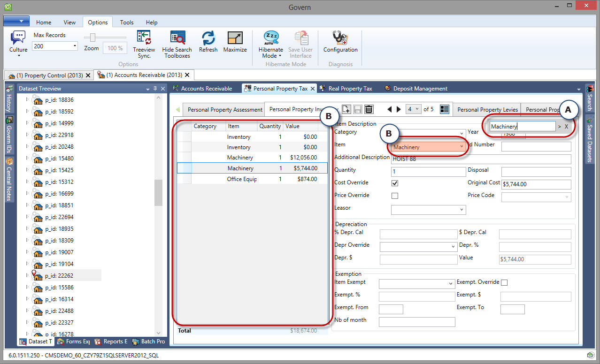600x364 pixels.
Task: Switch to Real Property Tax tab
Action: click(350, 88)
